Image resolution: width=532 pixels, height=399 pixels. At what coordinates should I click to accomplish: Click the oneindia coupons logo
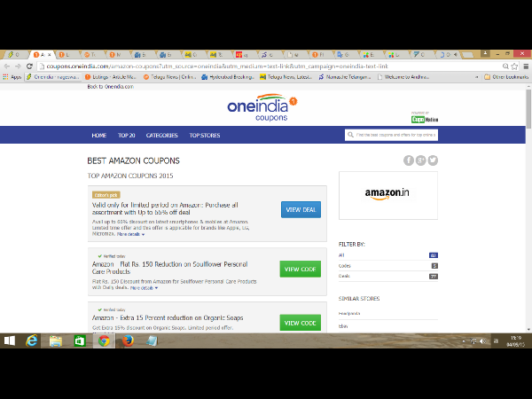264,106
